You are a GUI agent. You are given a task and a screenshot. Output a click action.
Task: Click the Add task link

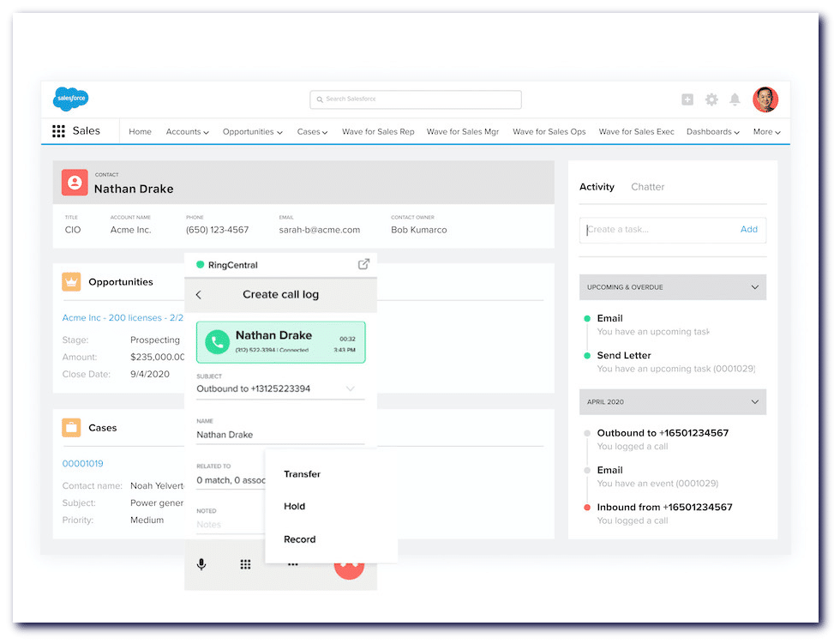748,230
